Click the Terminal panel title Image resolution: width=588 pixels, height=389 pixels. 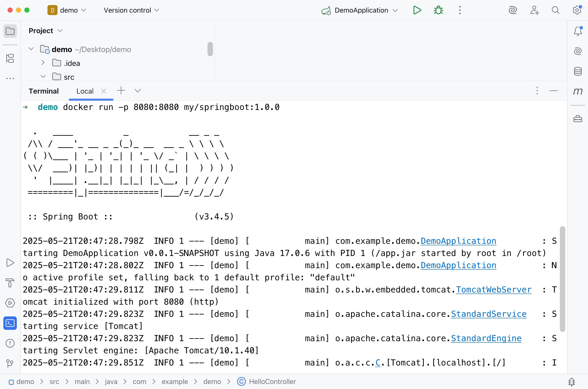tap(44, 91)
